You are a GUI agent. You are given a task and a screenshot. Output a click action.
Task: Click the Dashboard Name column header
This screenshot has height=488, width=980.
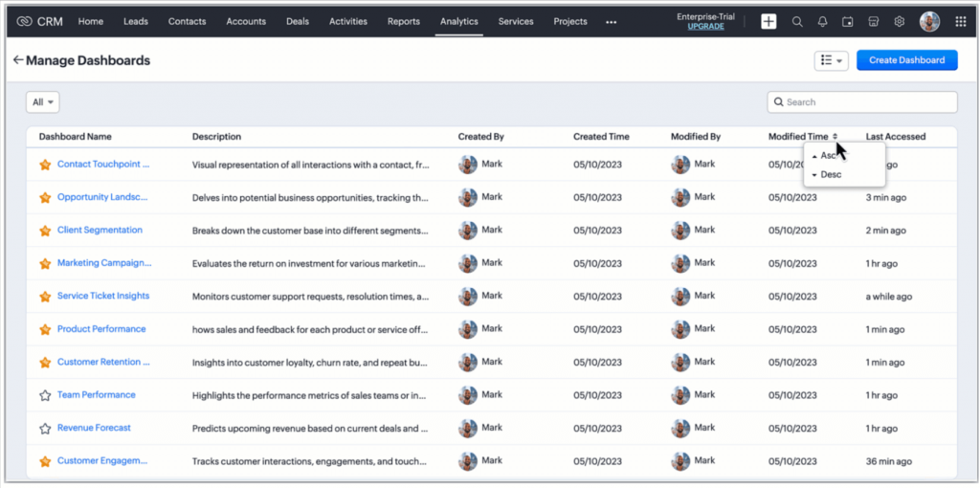(x=75, y=136)
